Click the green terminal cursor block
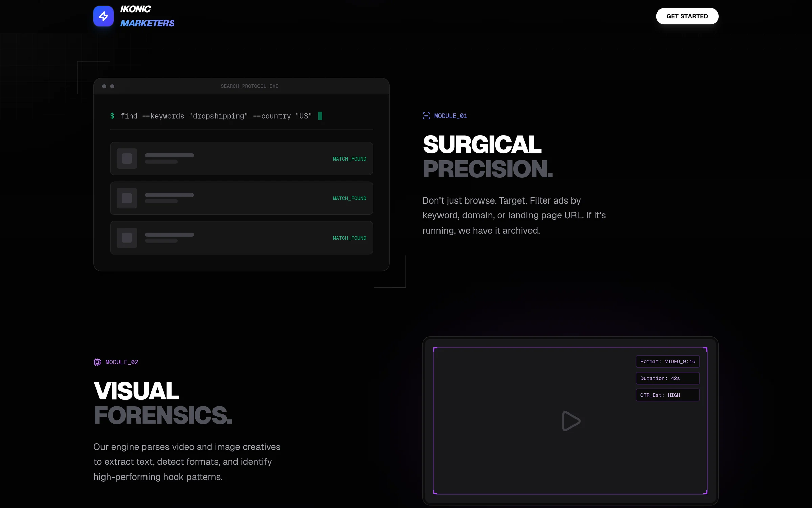 (320, 116)
